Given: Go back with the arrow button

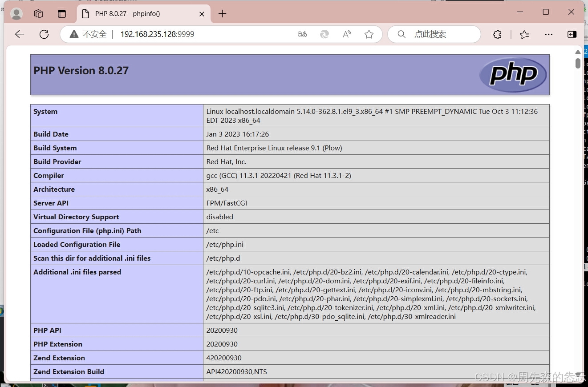Looking at the screenshot, I should pos(20,34).
